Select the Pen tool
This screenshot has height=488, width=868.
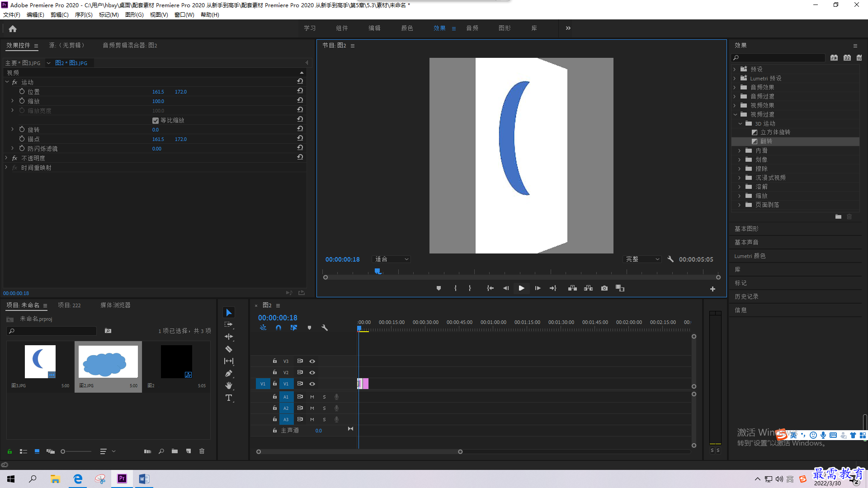click(229, 374)
